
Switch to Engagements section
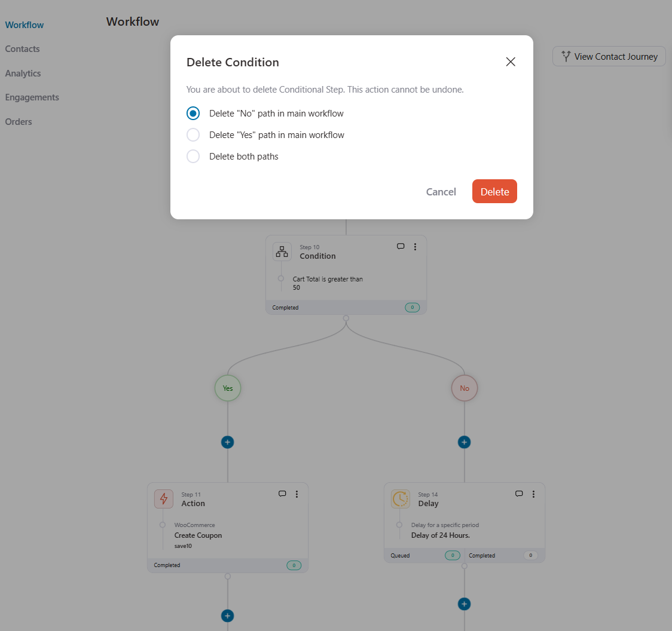(32, 97)
